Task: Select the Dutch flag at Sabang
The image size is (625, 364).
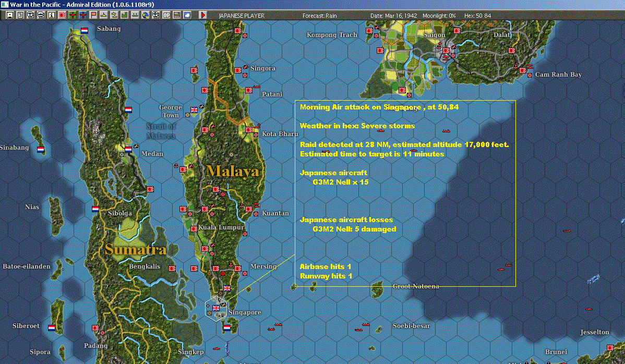Action: [x=85, y=31]
